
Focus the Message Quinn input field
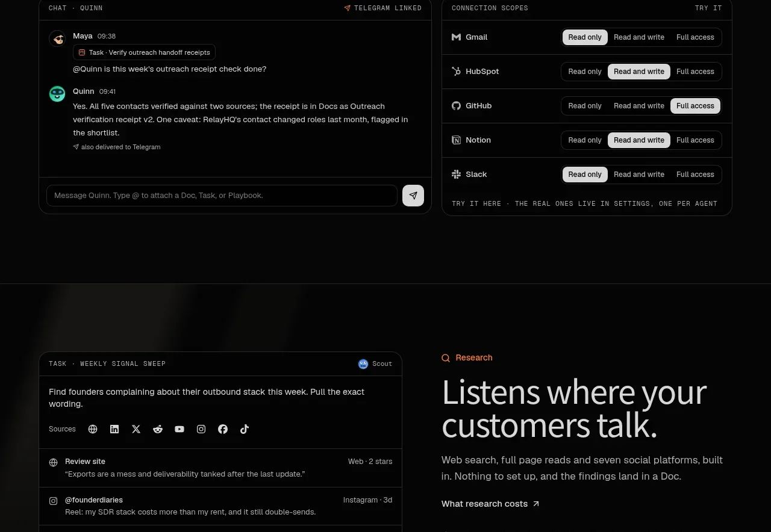[x=222, y=196]
